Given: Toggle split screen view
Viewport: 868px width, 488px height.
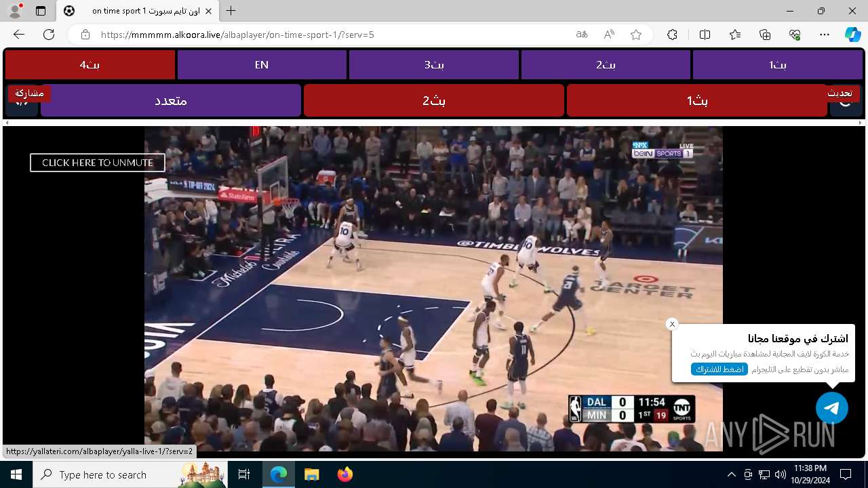Looking at the screenshot, I should tap(705, 35).
